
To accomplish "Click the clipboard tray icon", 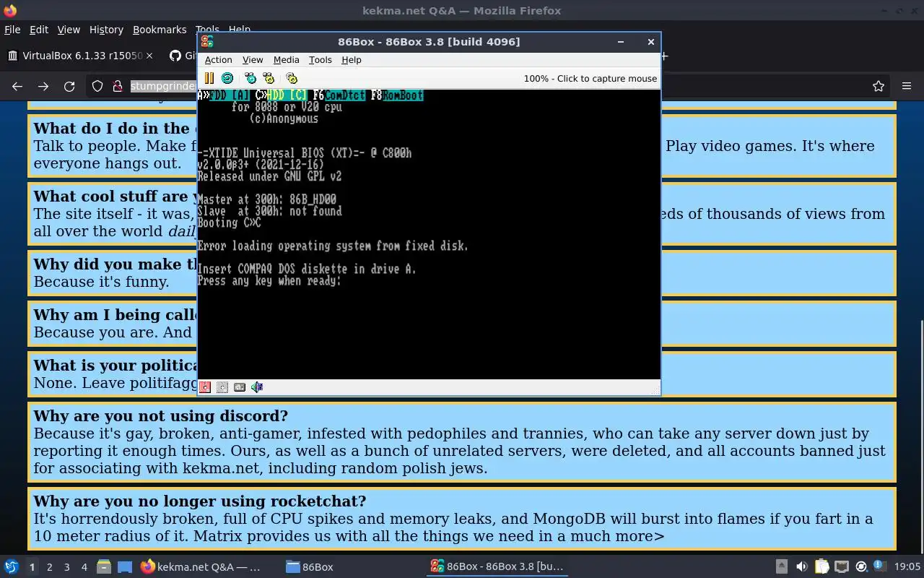I will click(x=821, y=567).
